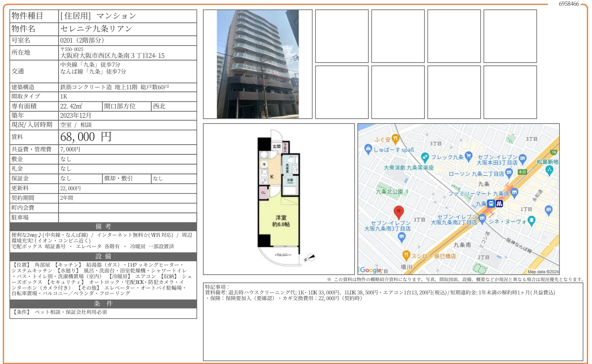Click the building exterior photo
Image resolution: width=592 pixels, height=364 pixels.
pyautogui.click(x=257, y=64)
